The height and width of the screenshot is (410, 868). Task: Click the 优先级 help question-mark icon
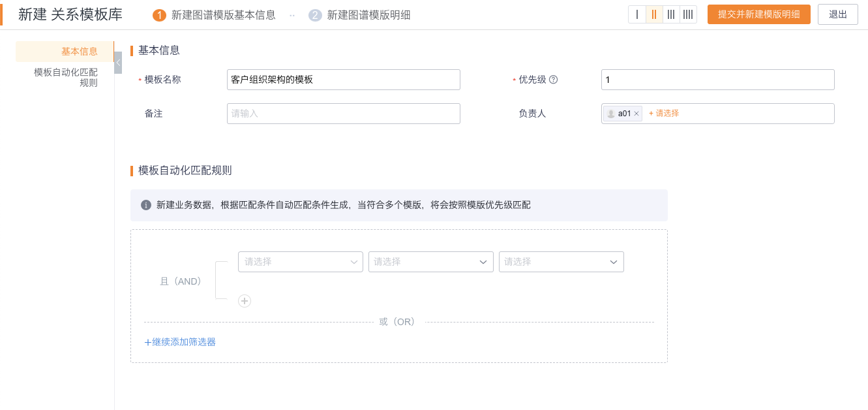point(553,80)
